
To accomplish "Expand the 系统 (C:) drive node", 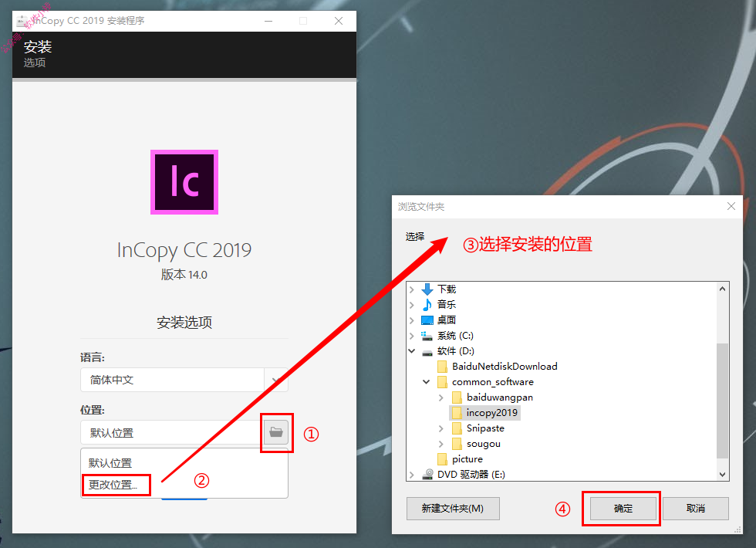I will pyautogui.click(x=412, y=336).
